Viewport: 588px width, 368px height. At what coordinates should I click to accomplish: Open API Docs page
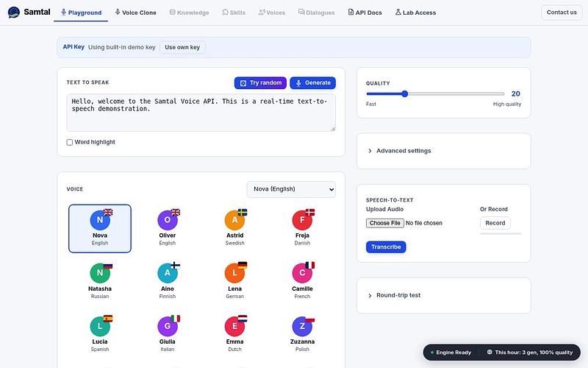[365, 13]
